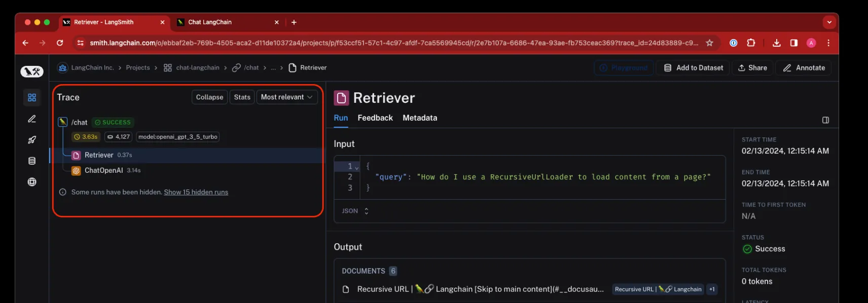Reload the page with refresh icon

(x=60, y=43)
